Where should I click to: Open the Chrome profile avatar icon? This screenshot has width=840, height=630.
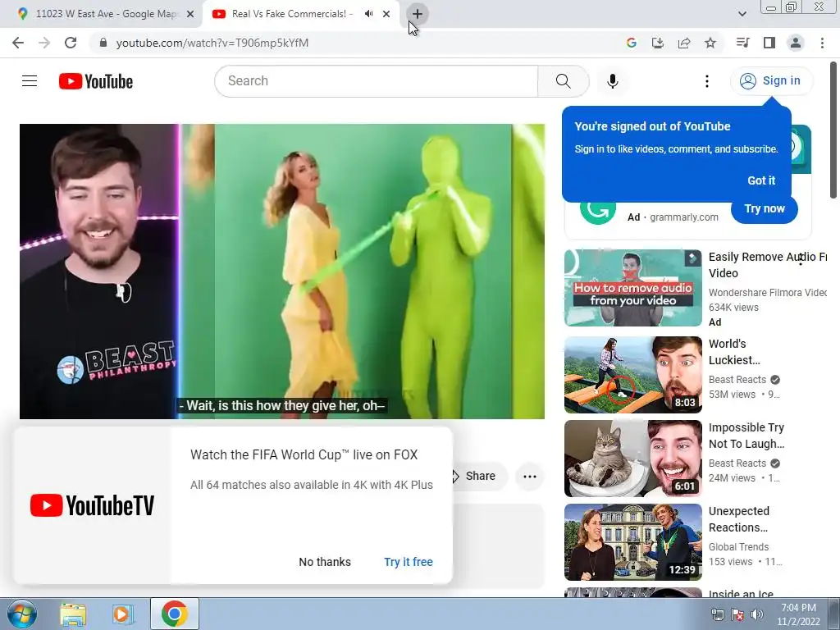pos(796,43)
